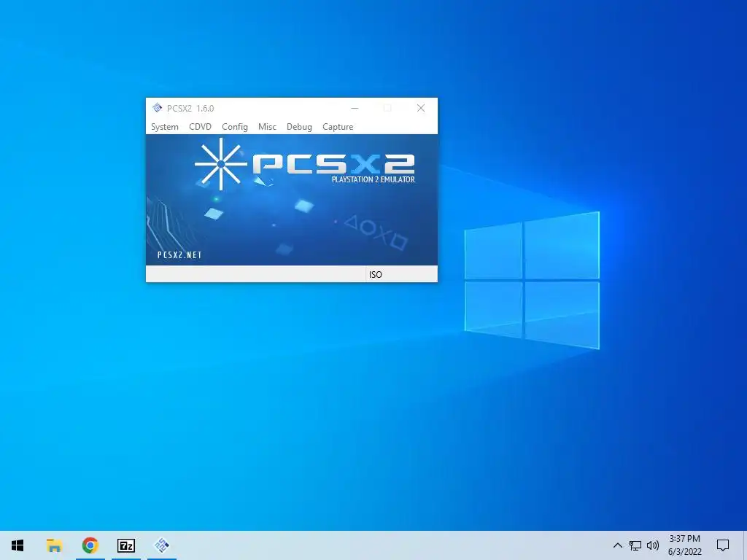The width and height of the screenshot is (747, 560).
Task: Open the notification Action Center
Action: [723, 545]
